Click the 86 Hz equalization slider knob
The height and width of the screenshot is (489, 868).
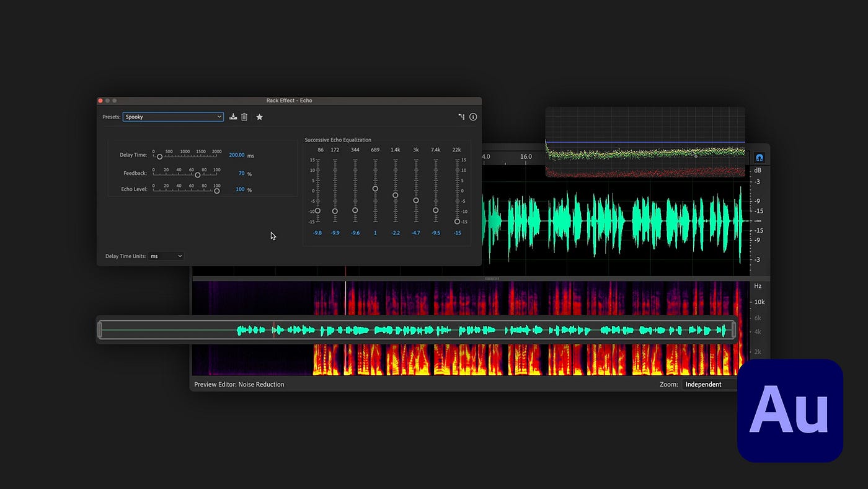(317, 211)
